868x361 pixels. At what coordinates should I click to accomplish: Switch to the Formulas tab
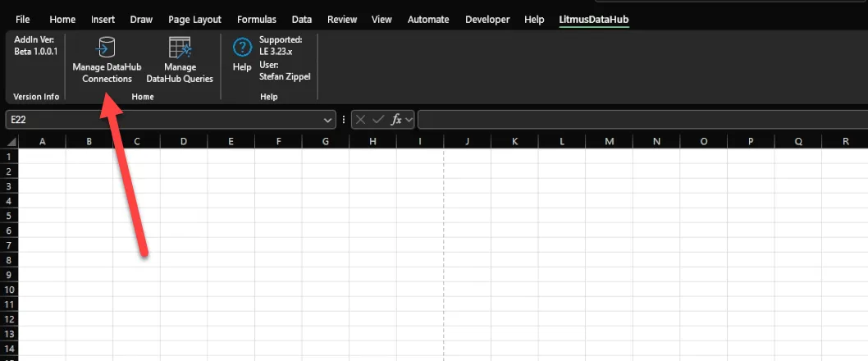(257, 20)
